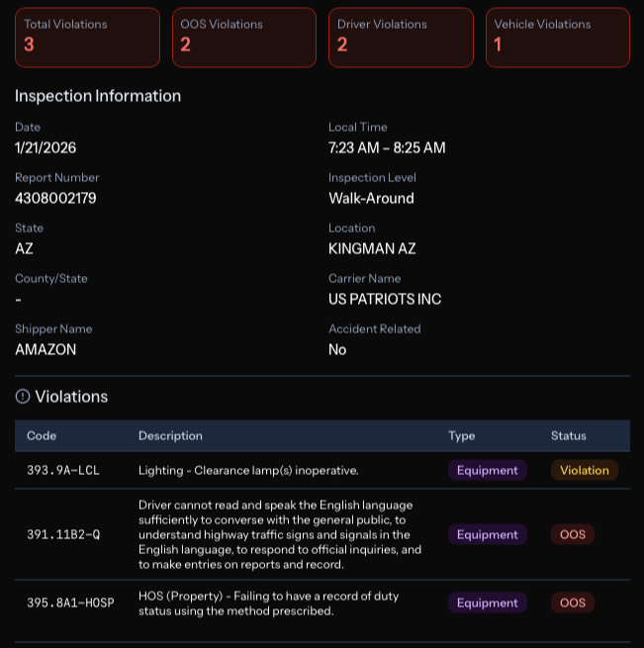Image resolution: width=644 pixels, height=648 pixels.
Task: Open the Driver Violations card
Action: 401,38
